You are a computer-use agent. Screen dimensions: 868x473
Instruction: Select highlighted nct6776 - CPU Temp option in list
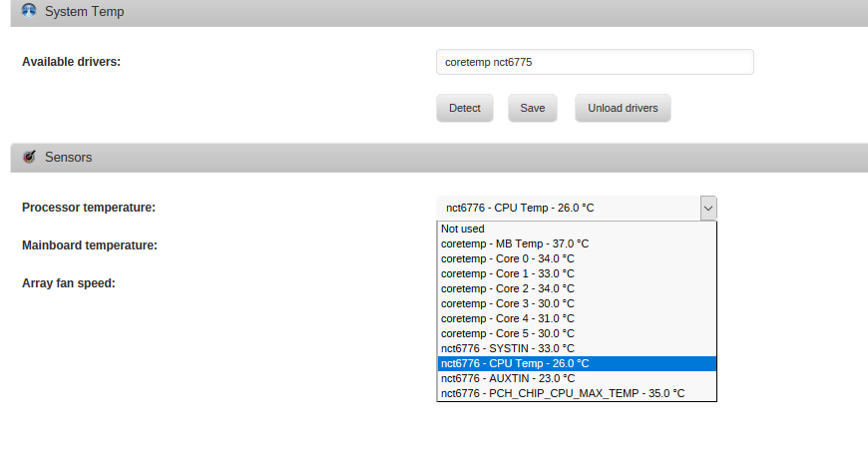577,363
